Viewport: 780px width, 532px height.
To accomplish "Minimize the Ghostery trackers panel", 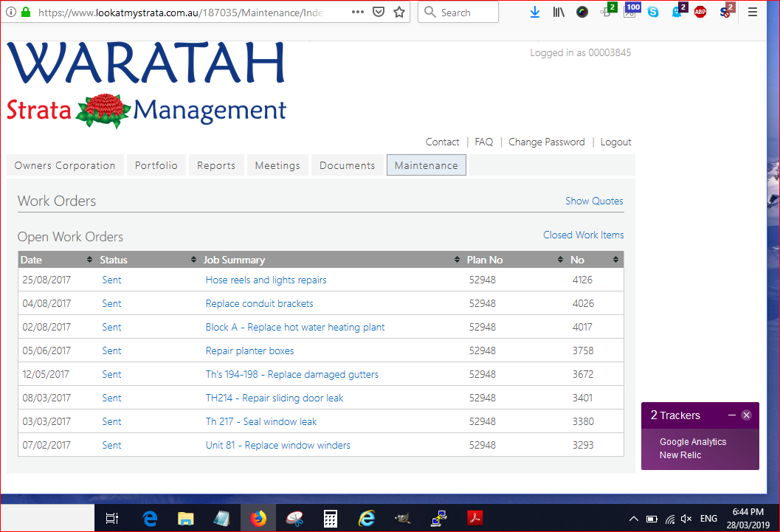I will coord(732,415).
